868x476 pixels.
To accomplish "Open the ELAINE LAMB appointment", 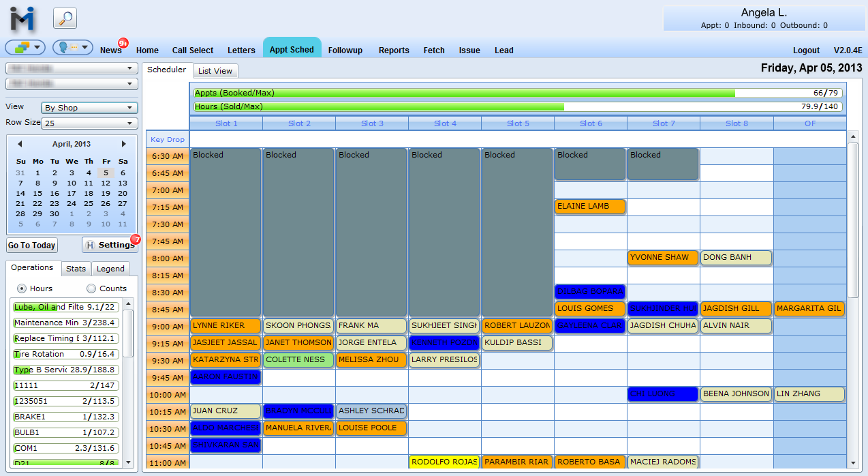I will point(590,207).
